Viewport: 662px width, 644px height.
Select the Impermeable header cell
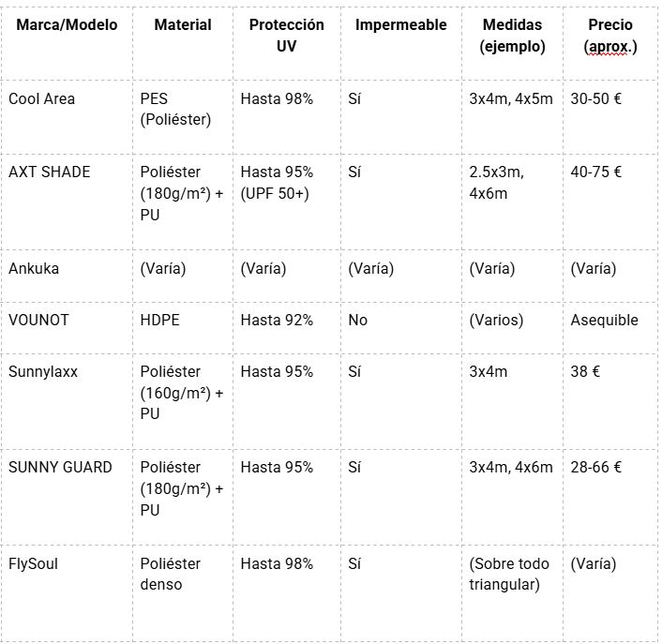click(x=400, y=25)
